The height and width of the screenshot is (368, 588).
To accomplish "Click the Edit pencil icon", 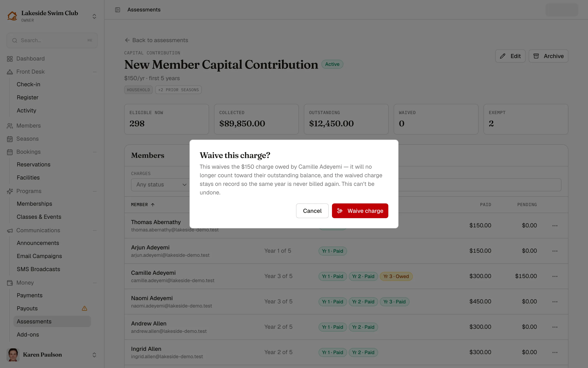I will 503,56.
